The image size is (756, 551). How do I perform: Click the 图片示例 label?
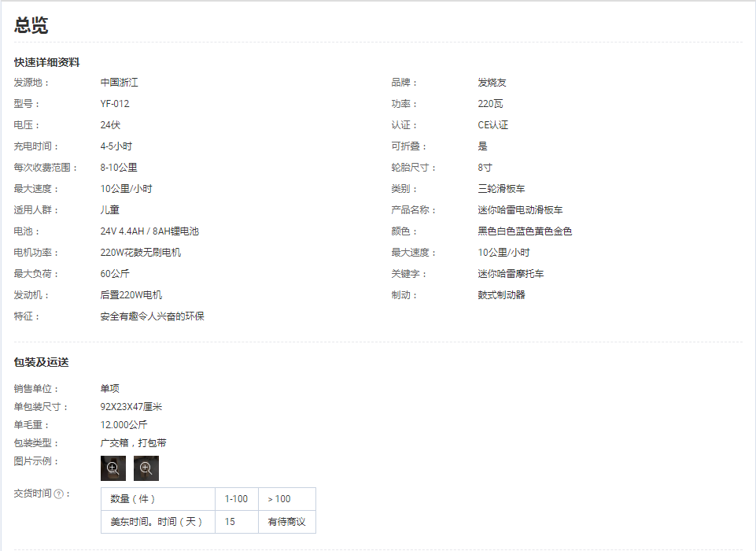pyautogui.click(x=36, y=461)
